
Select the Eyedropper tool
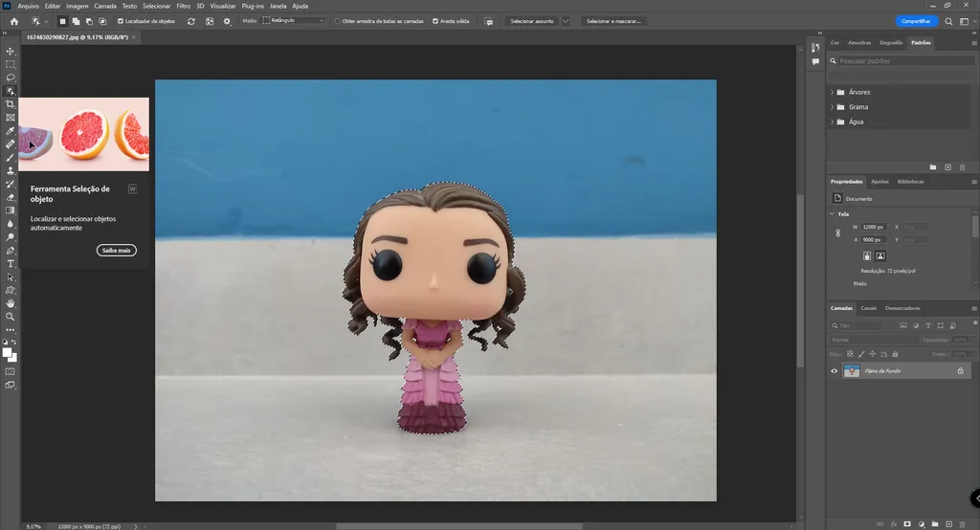(11, 130)
